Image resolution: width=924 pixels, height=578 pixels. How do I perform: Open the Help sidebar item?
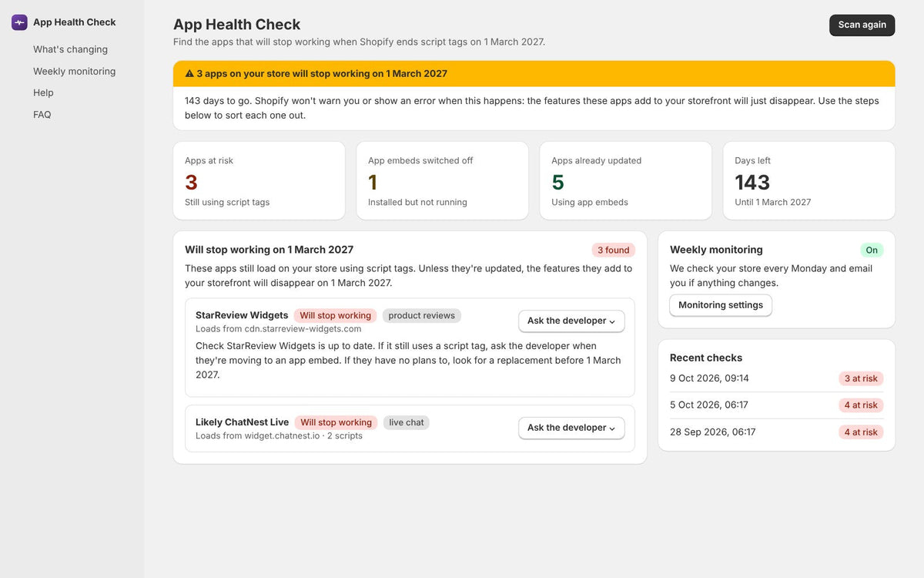[43, 92]
